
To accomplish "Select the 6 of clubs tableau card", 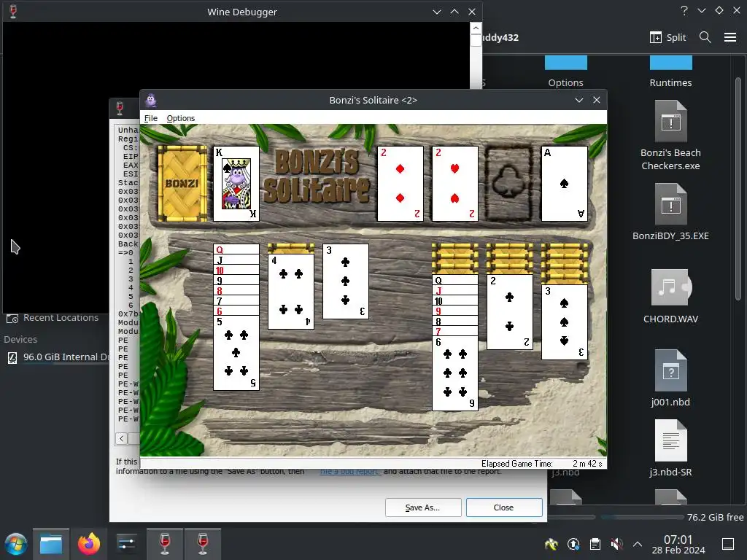I will 455,373.
